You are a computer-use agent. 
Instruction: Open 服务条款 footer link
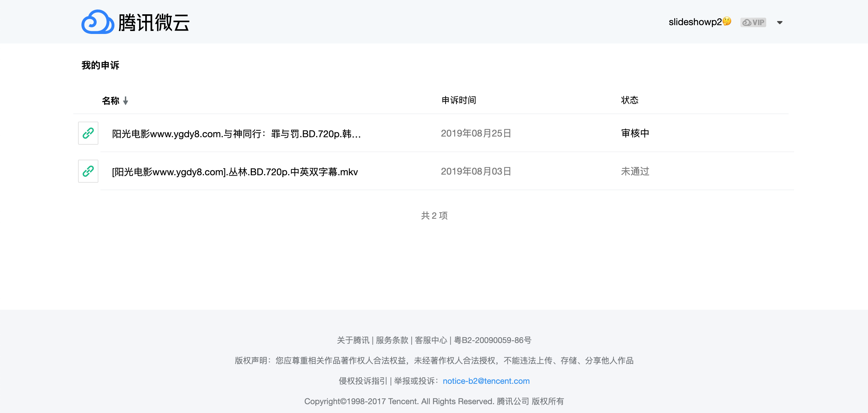click(x=392, y=340)
